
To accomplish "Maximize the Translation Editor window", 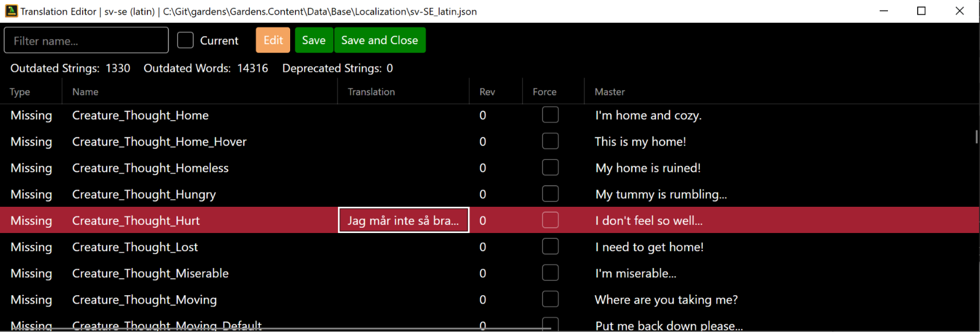I will pos(921,11).
